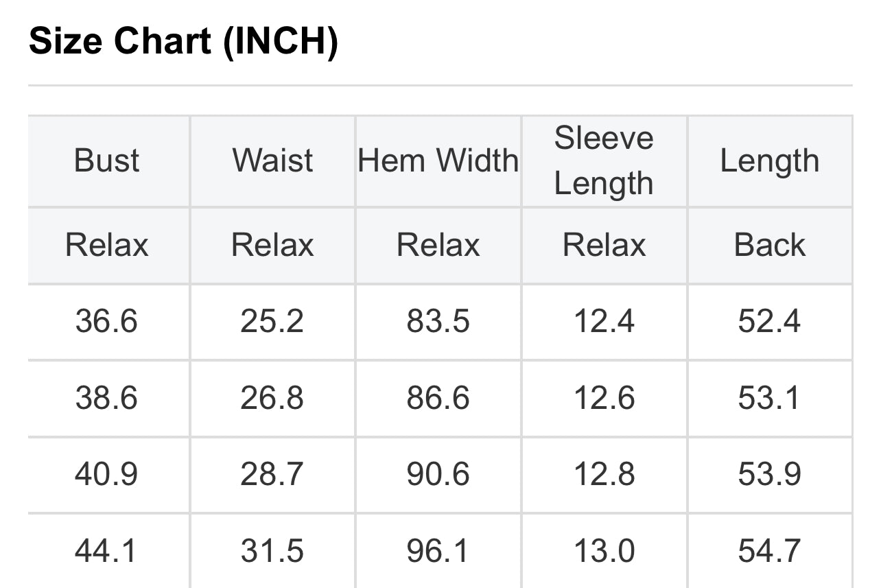Select the Bust column header

coord(107,161)
